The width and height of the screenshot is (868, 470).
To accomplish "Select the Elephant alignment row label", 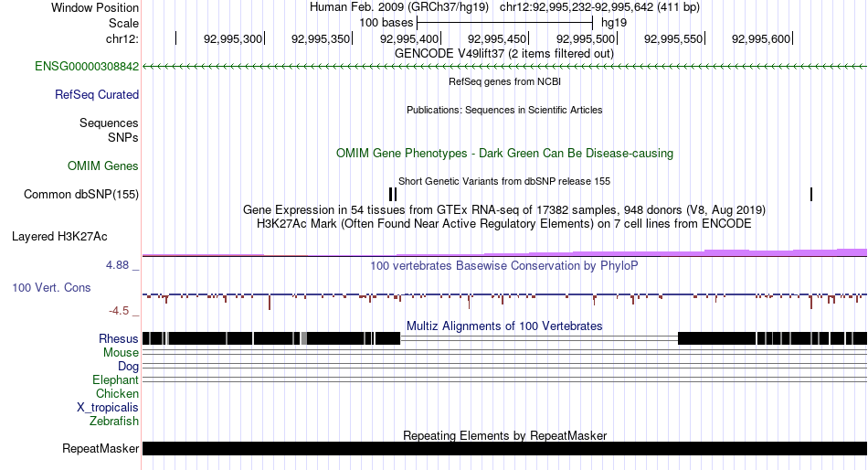I will click(116, 380).
